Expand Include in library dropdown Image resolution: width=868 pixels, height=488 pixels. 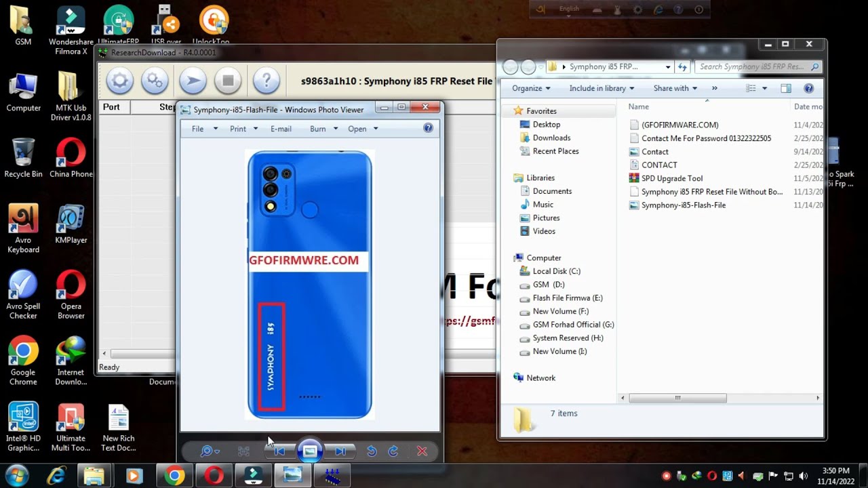[602, 88]
